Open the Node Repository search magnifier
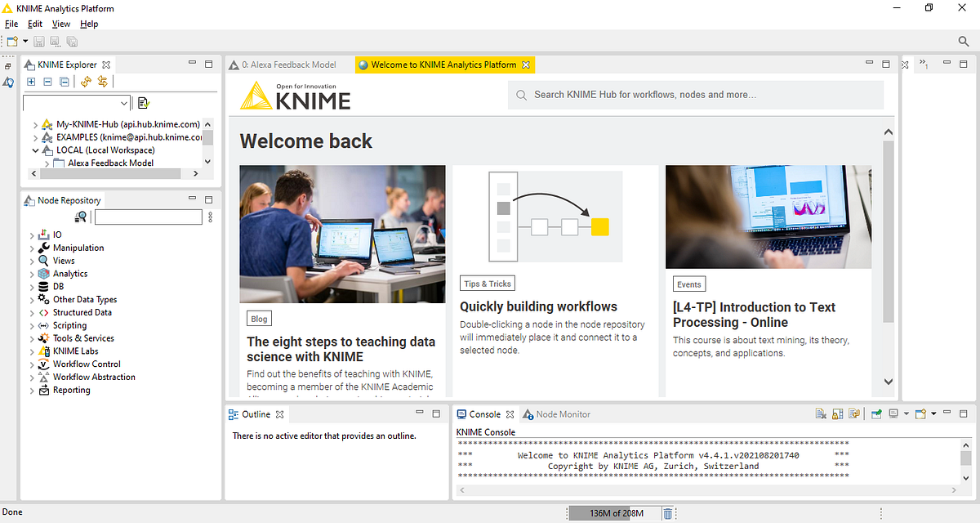The height and width of the screenshot is (523, 980). (79, 217)
